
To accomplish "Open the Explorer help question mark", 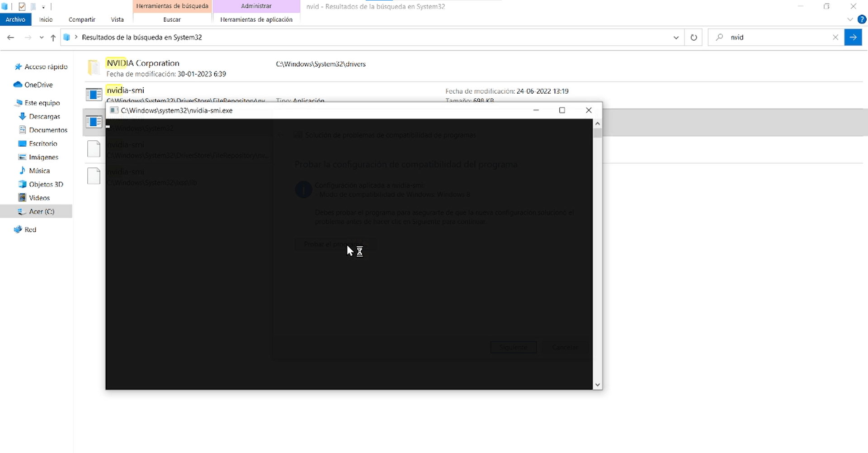I will 862,19.
